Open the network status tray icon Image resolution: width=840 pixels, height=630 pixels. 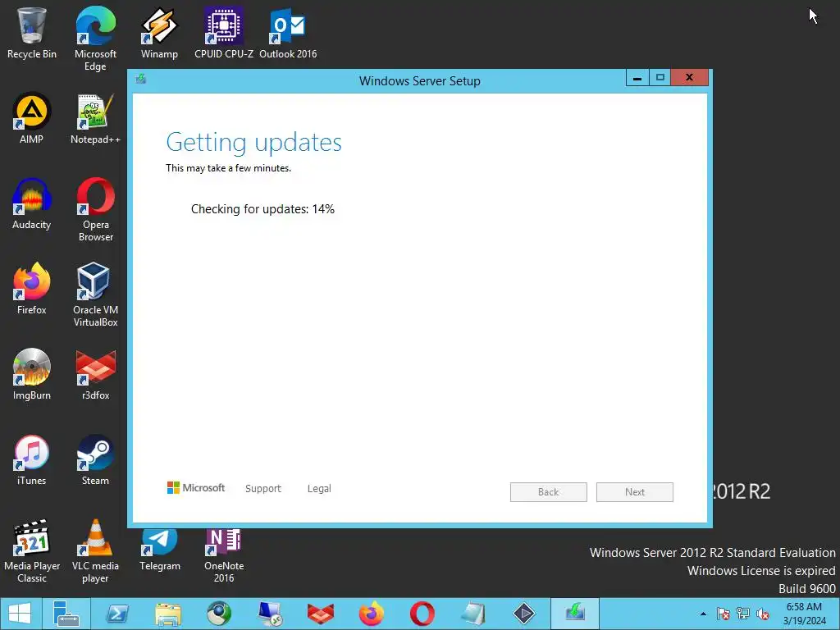click(x=743, y=614)
